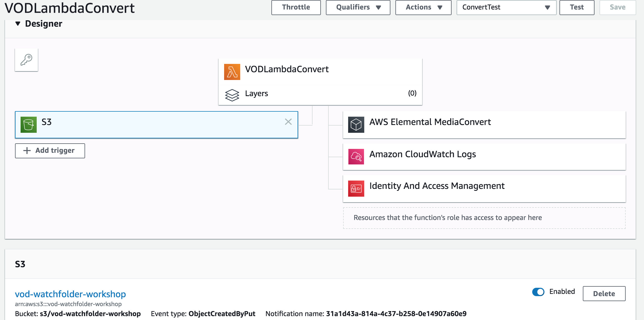
Task: Select the AWS Elemental MediaConvert card
Action: tap(484, 125)
